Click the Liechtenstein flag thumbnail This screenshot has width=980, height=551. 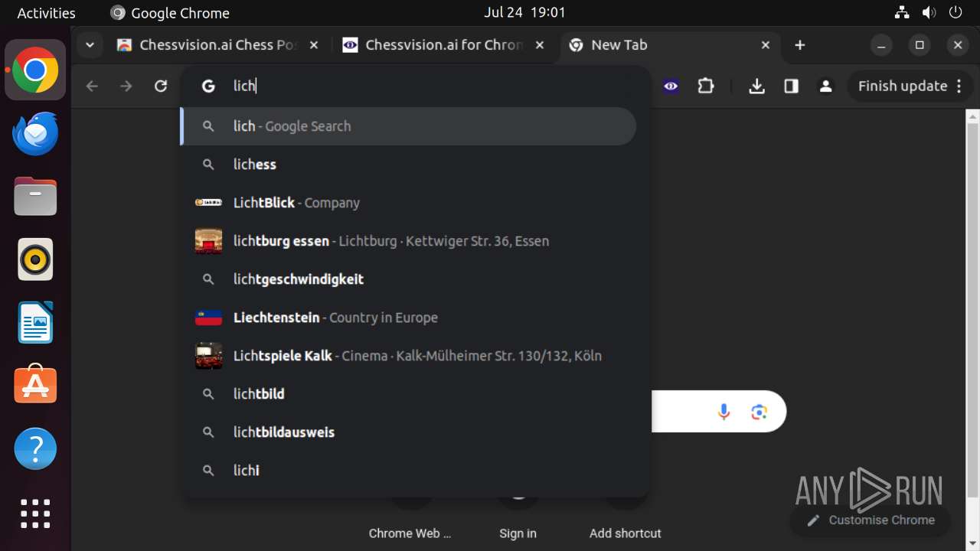[x=208, y=318]
